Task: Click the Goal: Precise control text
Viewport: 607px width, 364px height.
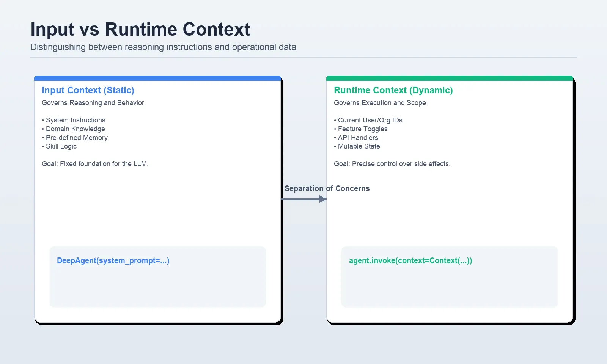Action: [392, 164]
